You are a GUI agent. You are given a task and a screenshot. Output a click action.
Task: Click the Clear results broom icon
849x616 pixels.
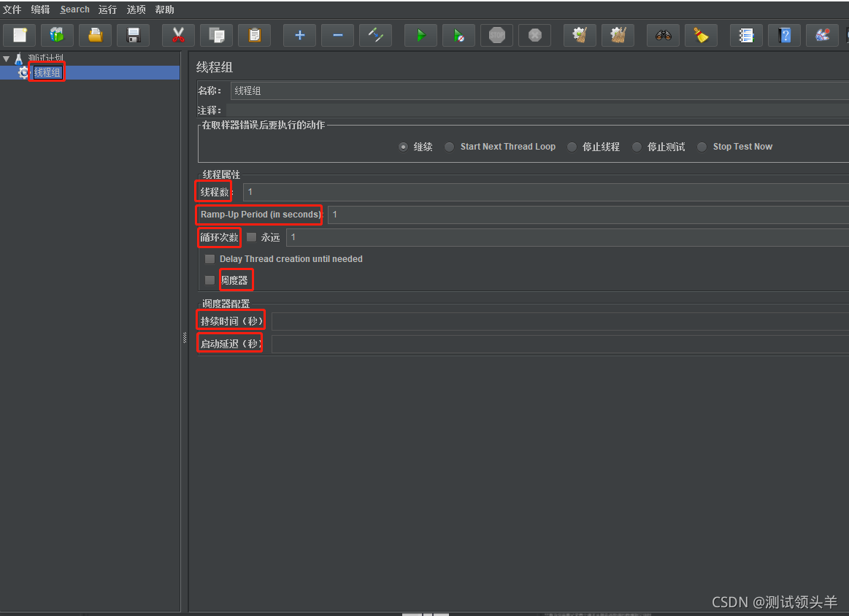[x=580, y=35]
